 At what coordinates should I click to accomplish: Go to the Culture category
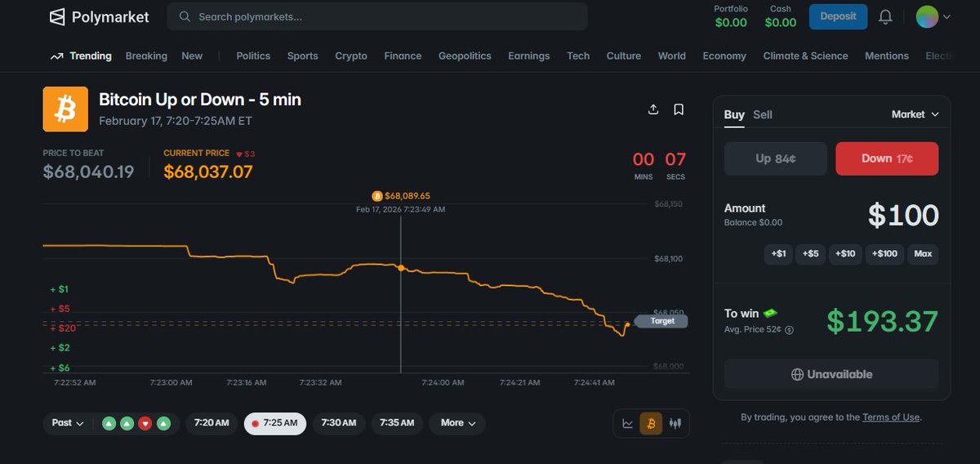point(623,56)
